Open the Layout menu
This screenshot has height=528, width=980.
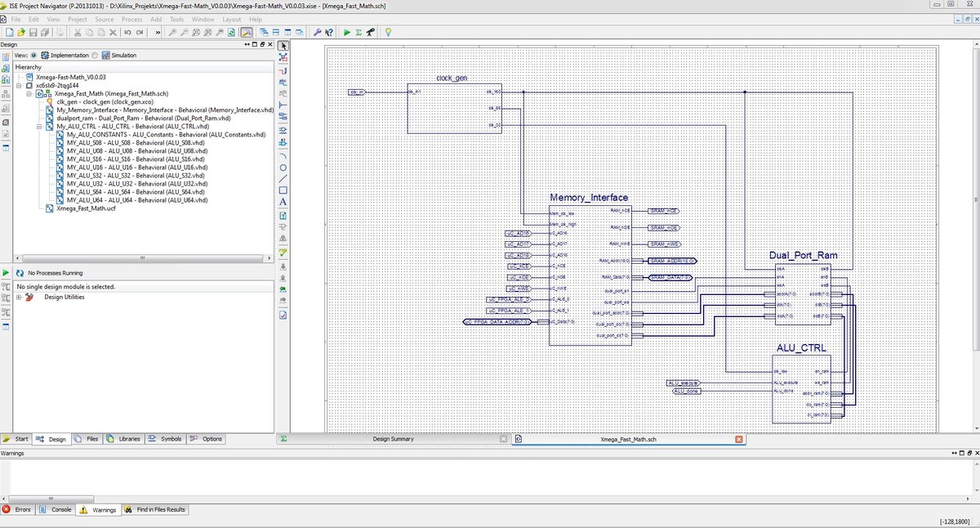(x=232, y=19)
